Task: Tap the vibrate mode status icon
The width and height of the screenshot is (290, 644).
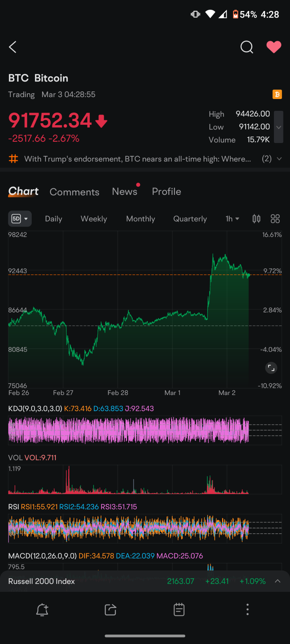Action: tap(195, 14)
